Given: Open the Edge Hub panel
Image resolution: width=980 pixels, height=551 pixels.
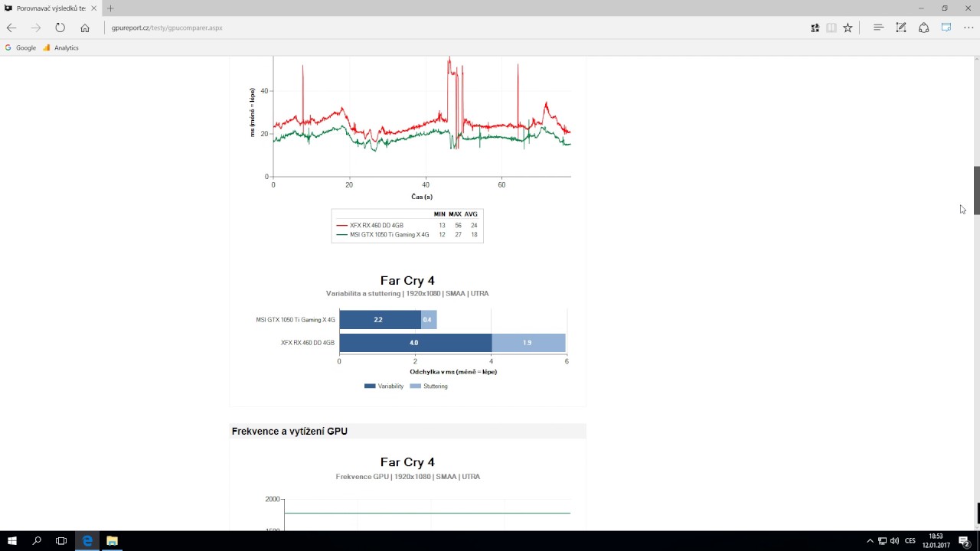Looking at the screenshot, I should coord(878,28).
